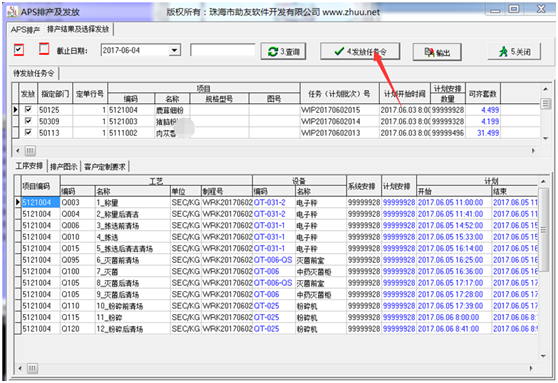The height and width of the screenshot is (383, 558).
Task: Click equipment code QT-006-OS in row Q095
Action: pos(274,260)
